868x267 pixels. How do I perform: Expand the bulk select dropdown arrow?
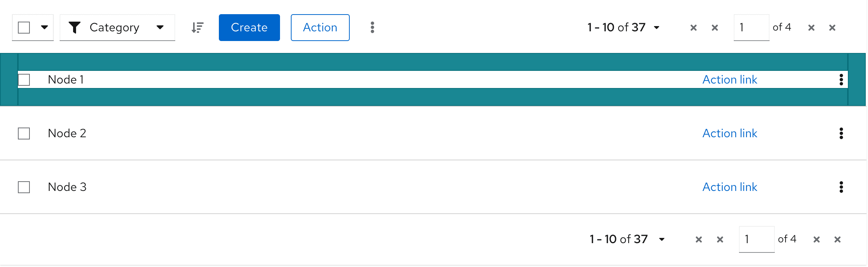[x=44, y=28]
